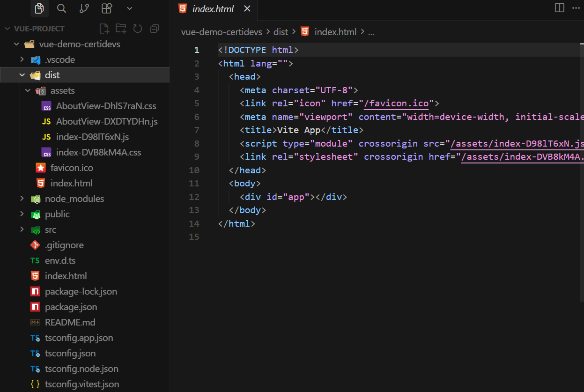Click the dist breadcrumb segment

(x=281, y=32)
